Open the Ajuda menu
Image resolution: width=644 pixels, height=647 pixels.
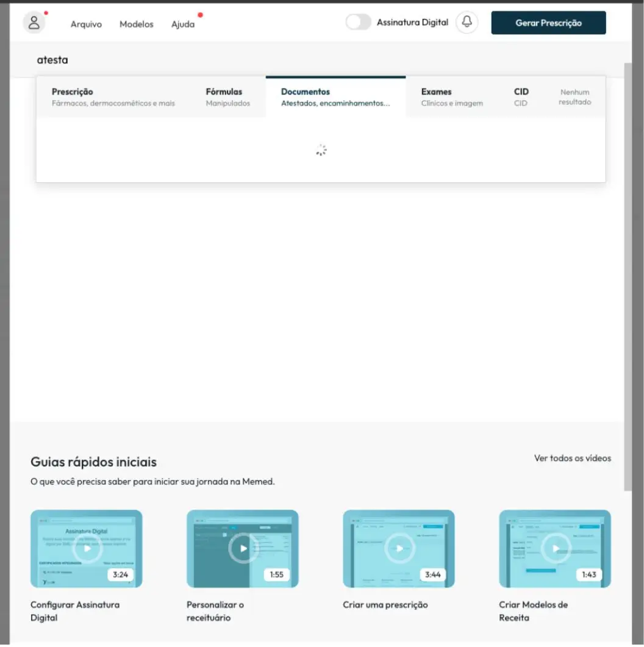click(x=183, y=24)
